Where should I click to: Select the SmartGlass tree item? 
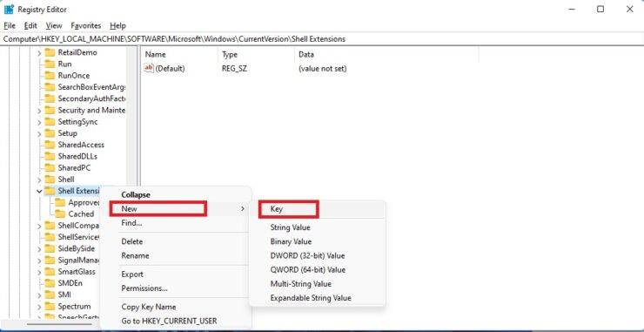[x=77, y=271]
